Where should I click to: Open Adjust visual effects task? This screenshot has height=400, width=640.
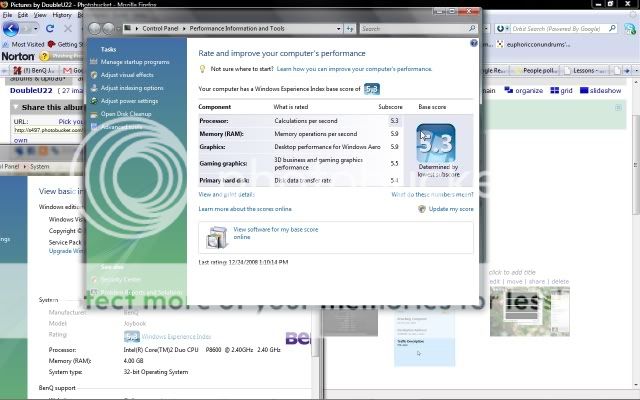tap(127, 75)
